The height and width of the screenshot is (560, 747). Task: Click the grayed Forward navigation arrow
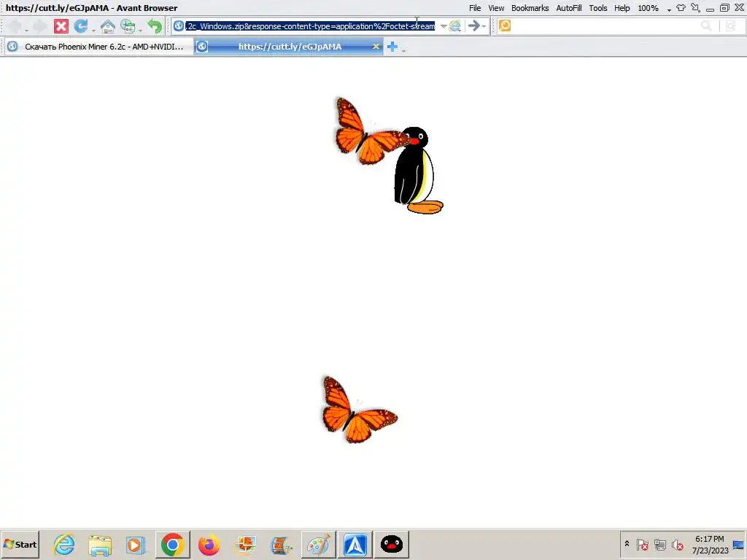40,26
